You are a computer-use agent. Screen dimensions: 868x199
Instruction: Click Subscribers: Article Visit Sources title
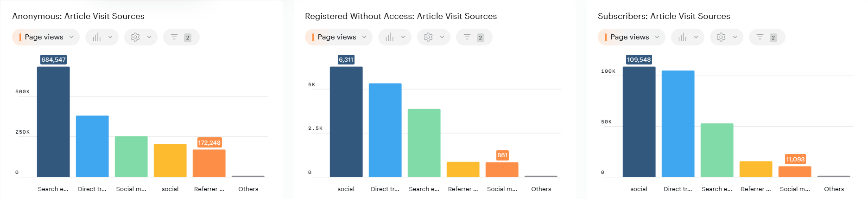pyautogui.click(x=664, y=16)
